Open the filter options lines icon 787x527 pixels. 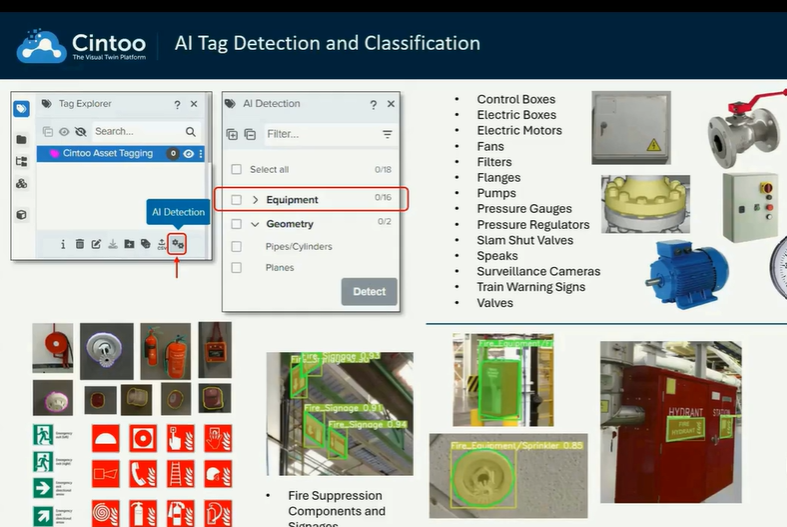click(x=387, y=135)
